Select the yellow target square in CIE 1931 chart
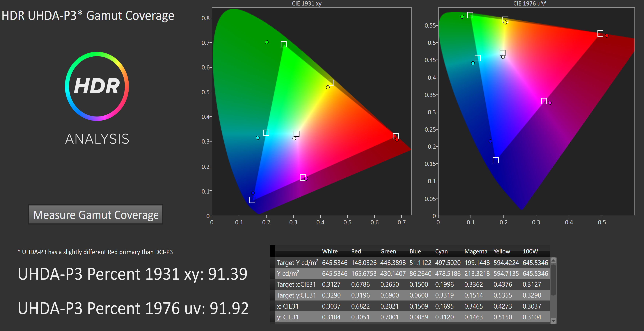The width and height of the screenshot is (644, 331). (x=330, y=83)
